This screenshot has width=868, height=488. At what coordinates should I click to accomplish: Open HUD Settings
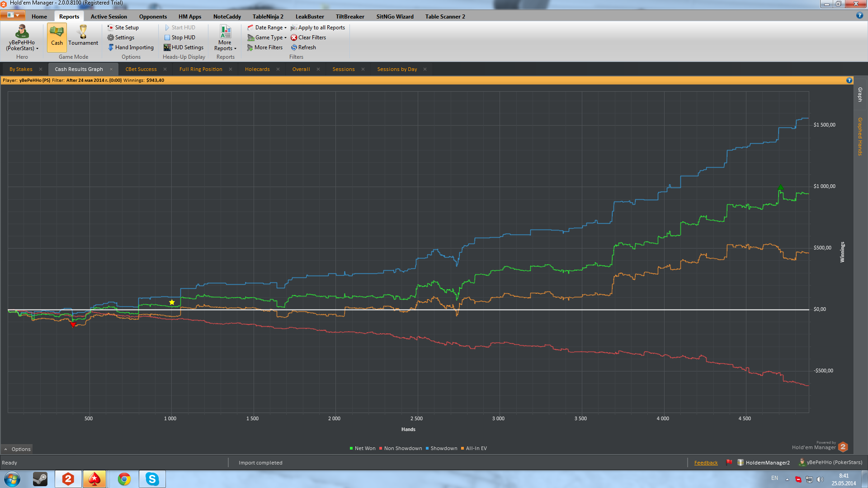click(184, 47)
